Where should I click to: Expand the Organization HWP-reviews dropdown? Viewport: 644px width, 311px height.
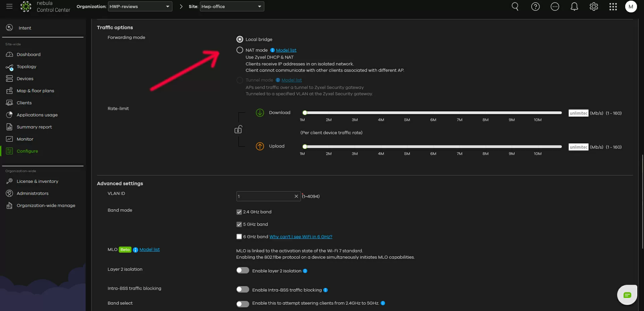140,6
